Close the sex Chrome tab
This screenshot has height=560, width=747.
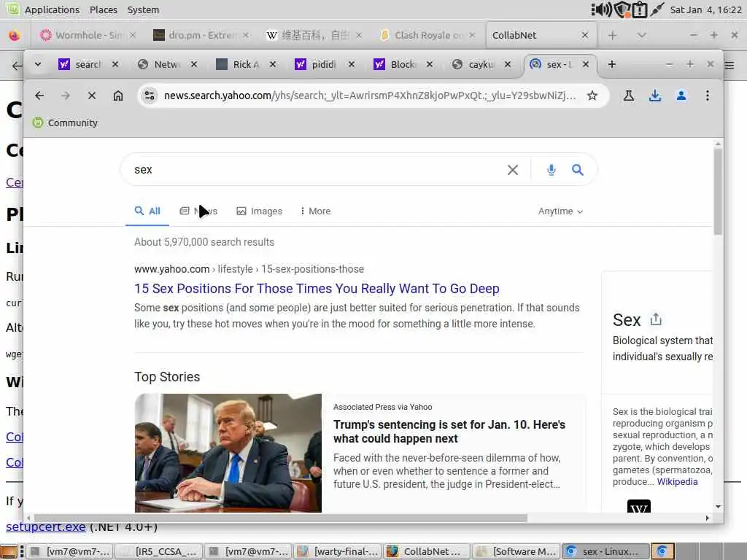(x=586, y=64)
